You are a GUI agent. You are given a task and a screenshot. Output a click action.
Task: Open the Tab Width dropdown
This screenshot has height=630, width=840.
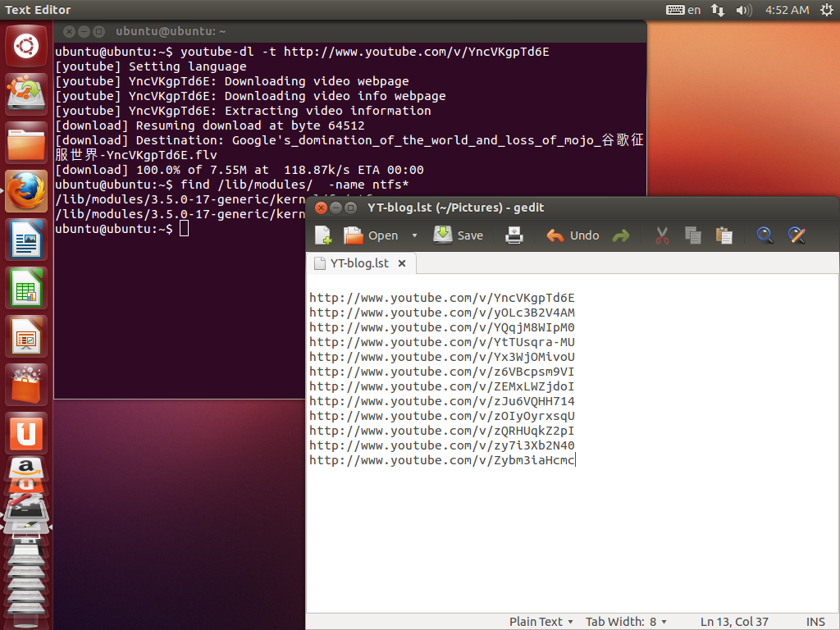(626, 622)
